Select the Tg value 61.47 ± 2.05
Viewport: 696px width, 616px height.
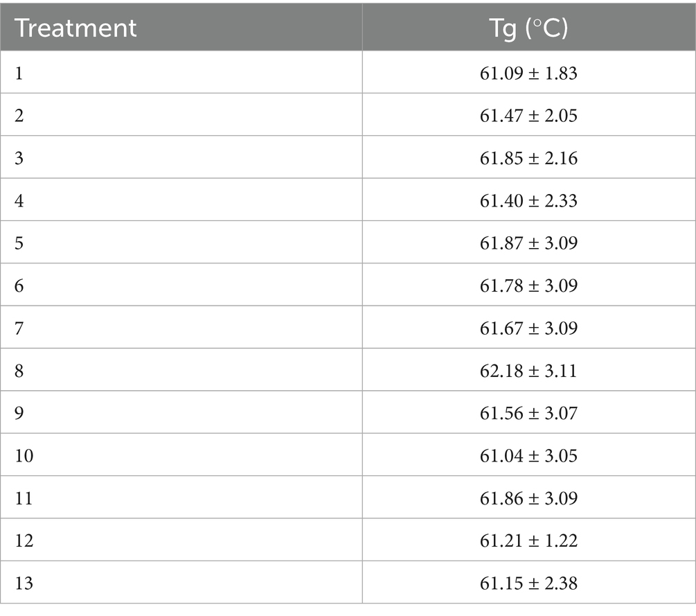click(x=528, y=116)
